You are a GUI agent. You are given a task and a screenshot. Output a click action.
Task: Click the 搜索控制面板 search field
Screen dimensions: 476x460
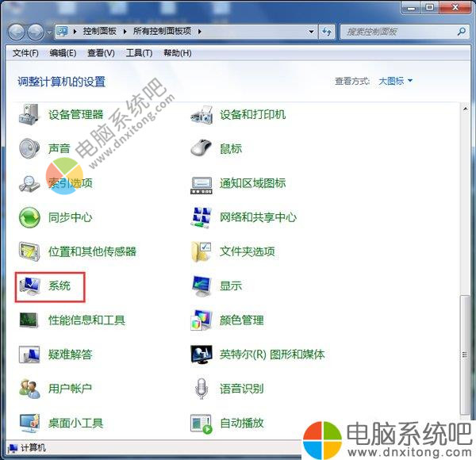398,32
